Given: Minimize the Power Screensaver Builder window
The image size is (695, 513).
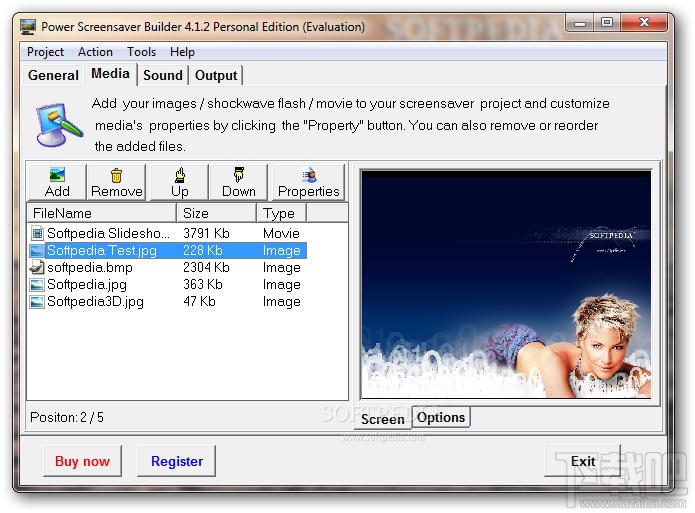Looking at the screenshot, I should pos(580,23).
